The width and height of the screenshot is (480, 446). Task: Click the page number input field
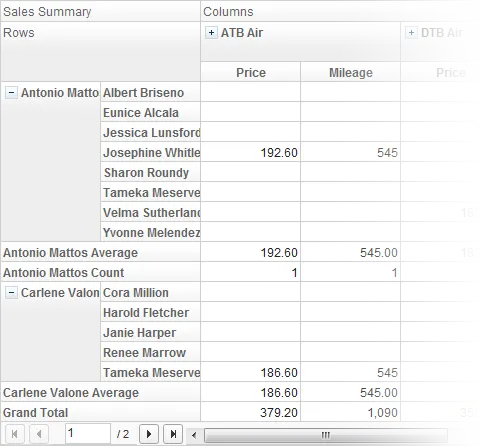pos(88,434)
